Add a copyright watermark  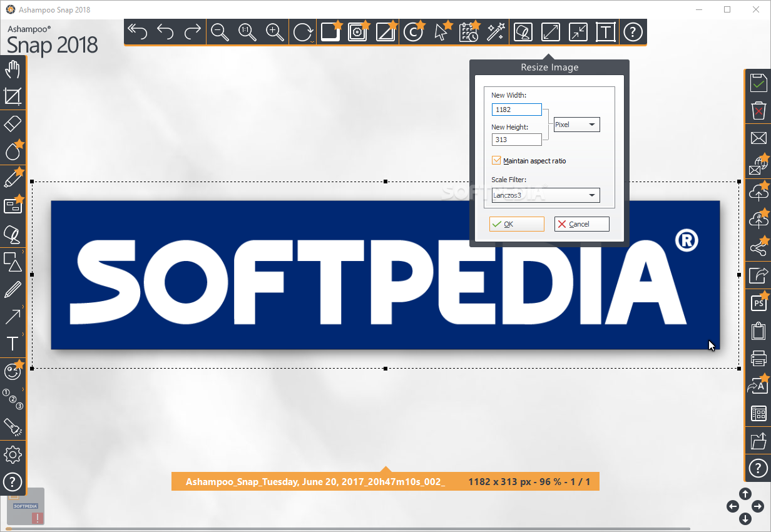[413, 32]
